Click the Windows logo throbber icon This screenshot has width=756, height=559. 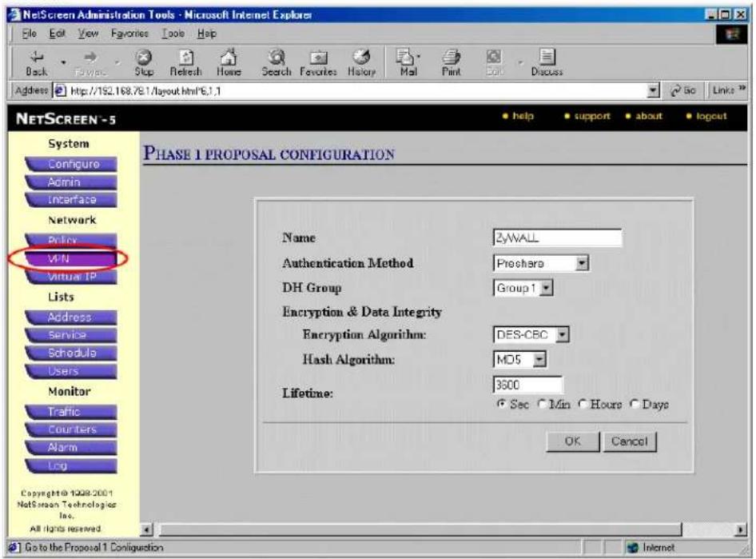click(x=732, y=34)
